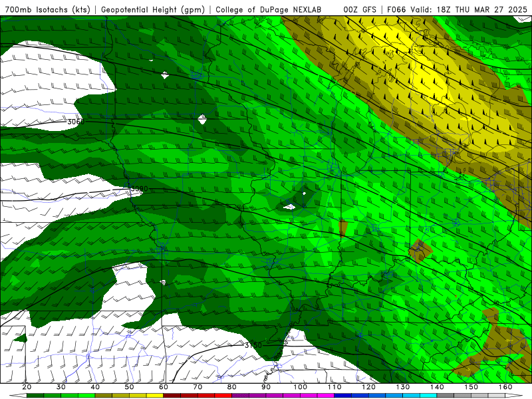Viewport: 532px width, 399px height.
Task: Click the 90 value on the color scale
Action: coord(266,387)
